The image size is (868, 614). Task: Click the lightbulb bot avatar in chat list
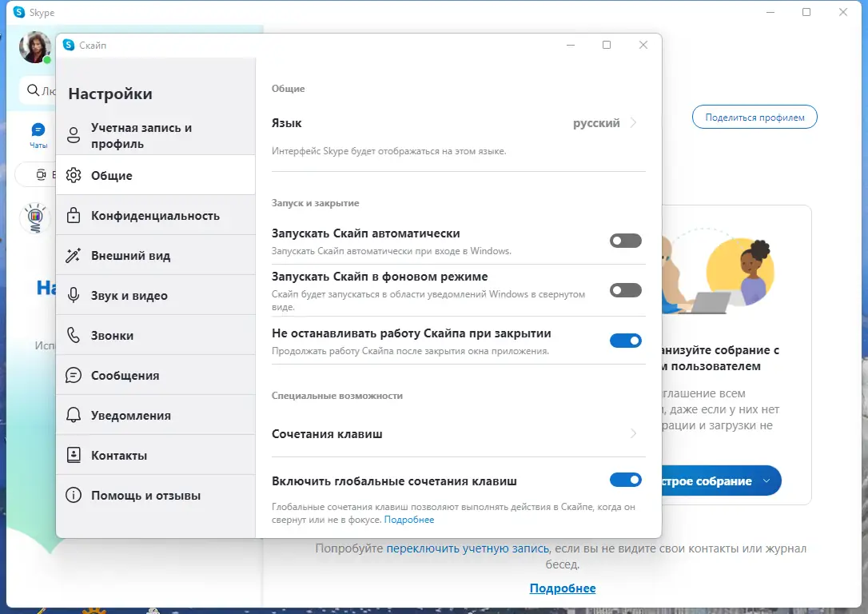35,217
